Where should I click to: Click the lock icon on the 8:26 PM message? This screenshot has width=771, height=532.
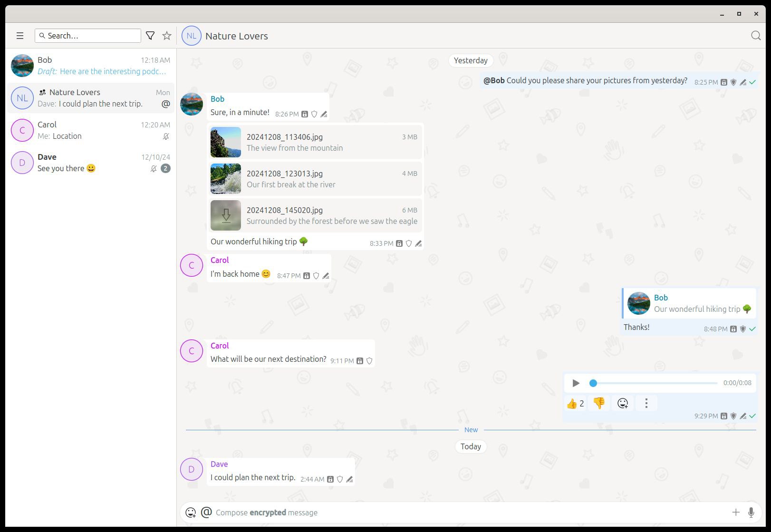pos(305,114)
